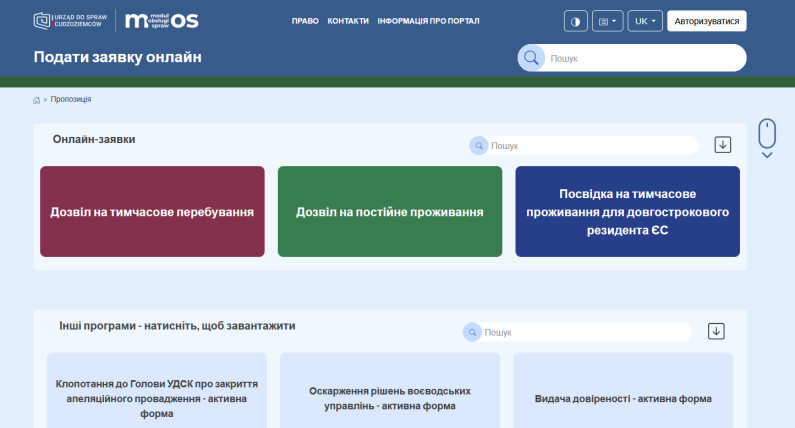Viewport: 795px width, 428px height.
Task: Open Видача довіреності active form card
Action: pyautogui.click(x=623, y=390)
